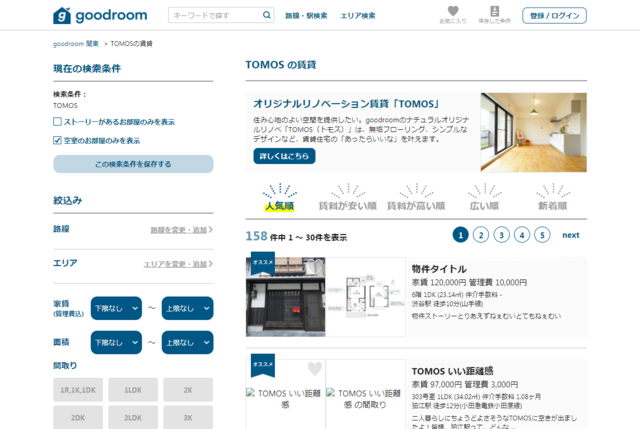Toggle 1LDK layout filter
640x429 pixels.
coord(133,390)
